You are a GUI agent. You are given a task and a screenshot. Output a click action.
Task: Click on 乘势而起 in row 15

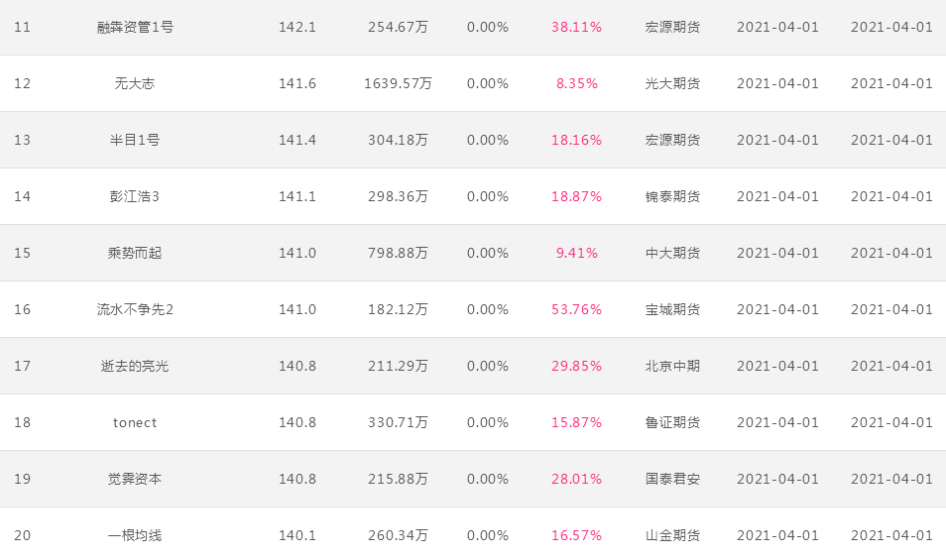tap(135, 253)
